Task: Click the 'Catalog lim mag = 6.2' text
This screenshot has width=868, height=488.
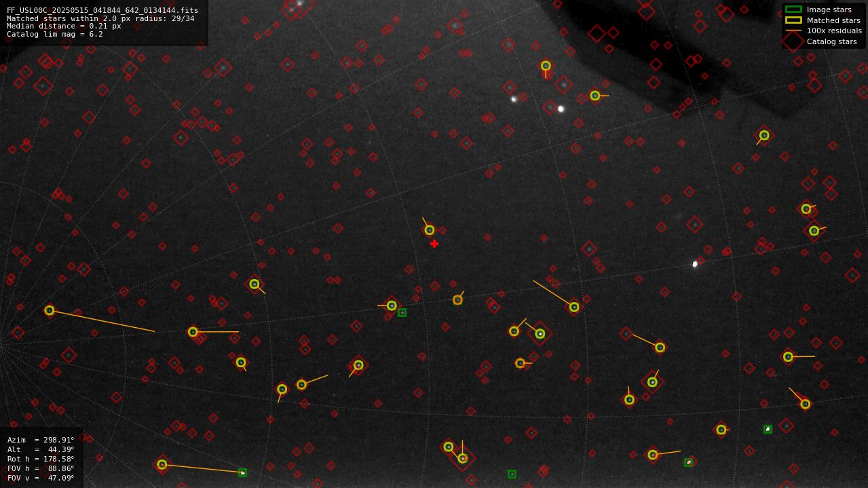Action: [55, 34]
